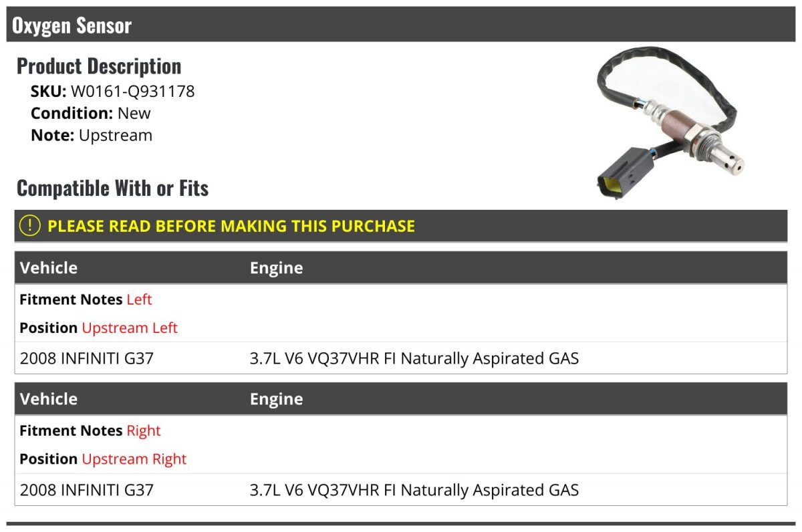802x532 pixels.
Task: Click the red "Upstream Left" position text
Action: pos(130,328)
